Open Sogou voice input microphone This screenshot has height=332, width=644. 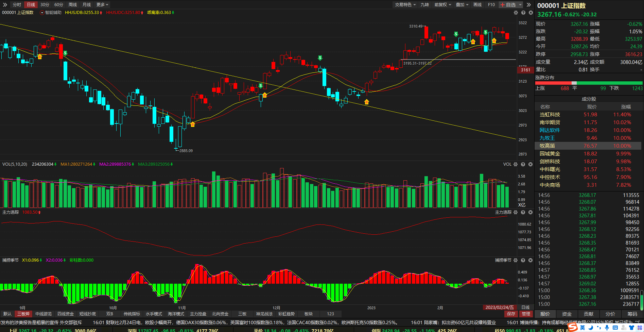click(x=607, y=328)
